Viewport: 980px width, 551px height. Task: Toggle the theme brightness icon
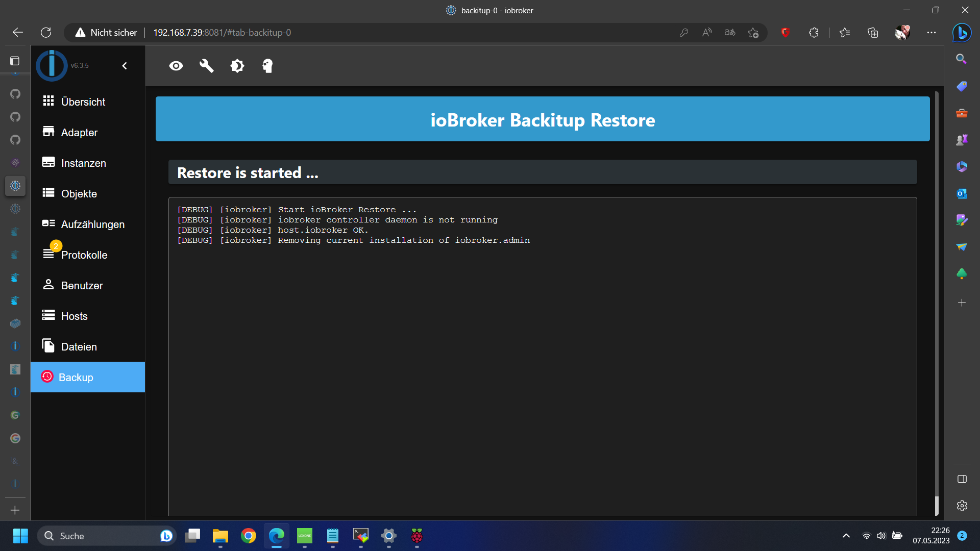click(x=237, y=66)
